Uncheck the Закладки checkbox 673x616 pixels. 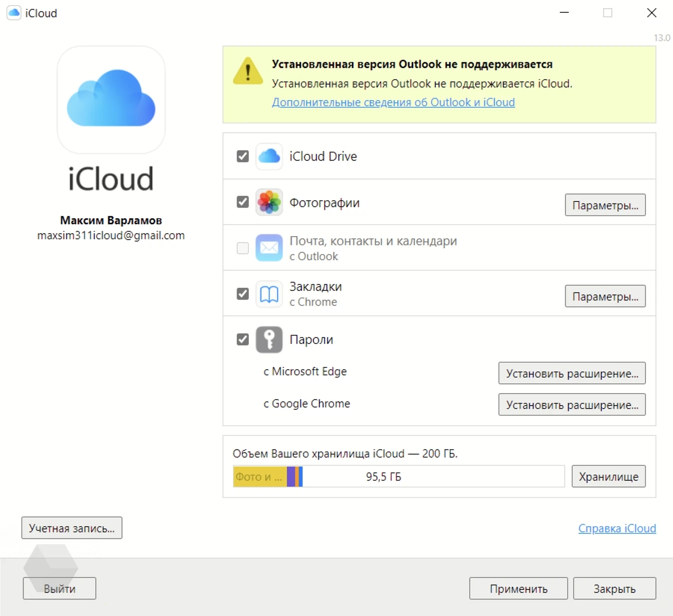243,294
